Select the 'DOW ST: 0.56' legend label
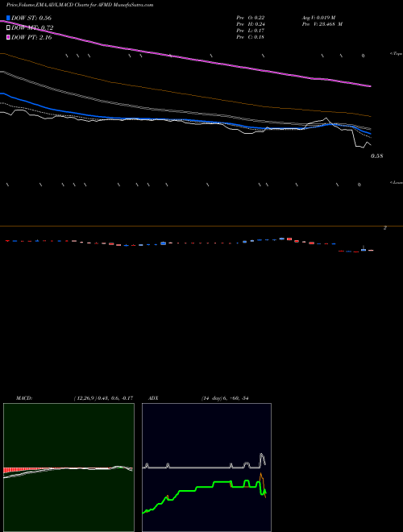This screenshot has width=403, height=532. click(31, 18)
